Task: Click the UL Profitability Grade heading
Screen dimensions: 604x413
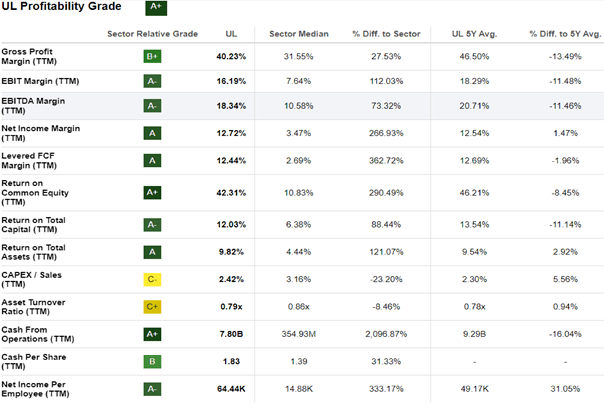Action: (62, 7)
